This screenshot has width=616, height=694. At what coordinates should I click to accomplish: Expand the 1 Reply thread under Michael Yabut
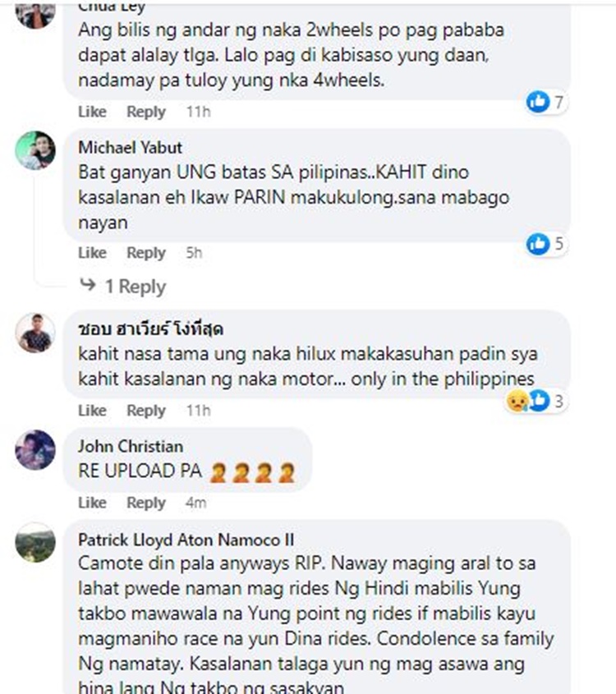pyautogui.click(x=136, y=287)
